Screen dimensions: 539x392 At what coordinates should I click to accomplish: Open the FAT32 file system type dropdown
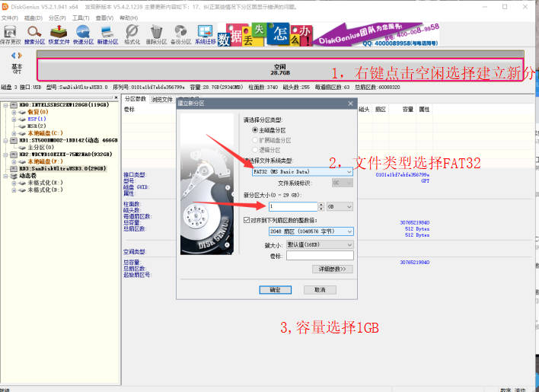coord(302,171)
